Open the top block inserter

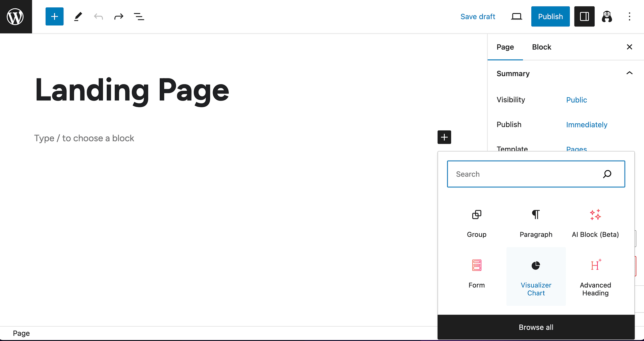[54, 16]
